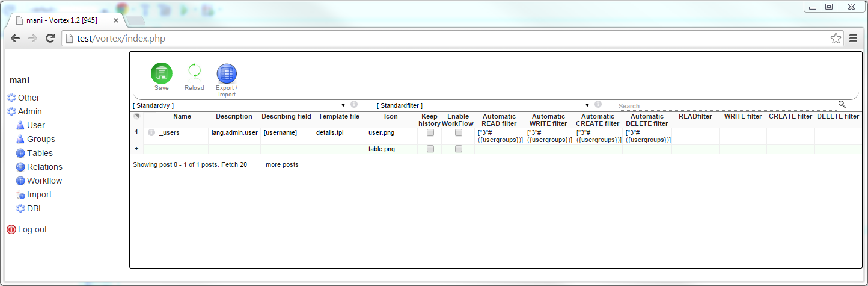868x286 pixels.
Task: Enable Keep history for _users row
Action: click(x=430, y=132)
